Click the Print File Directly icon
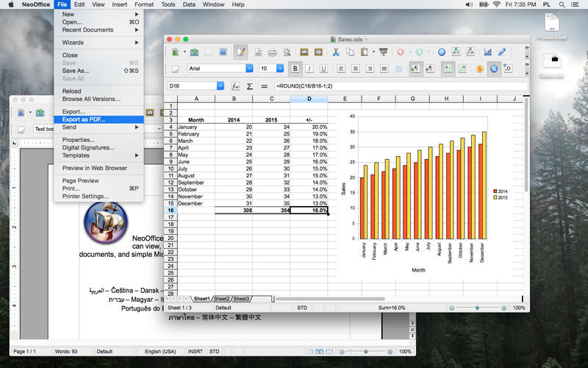 click(272, 52)
